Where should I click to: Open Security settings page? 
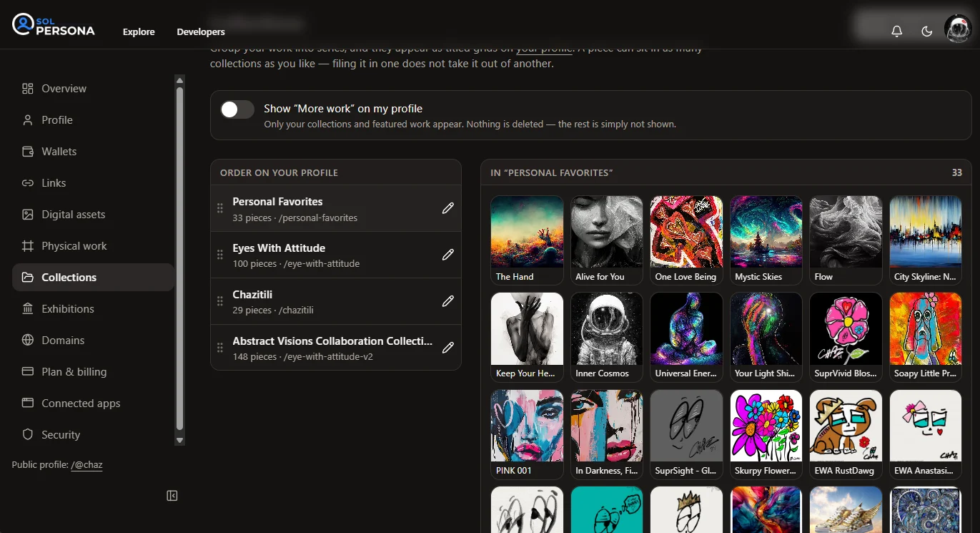coord(94,435)
